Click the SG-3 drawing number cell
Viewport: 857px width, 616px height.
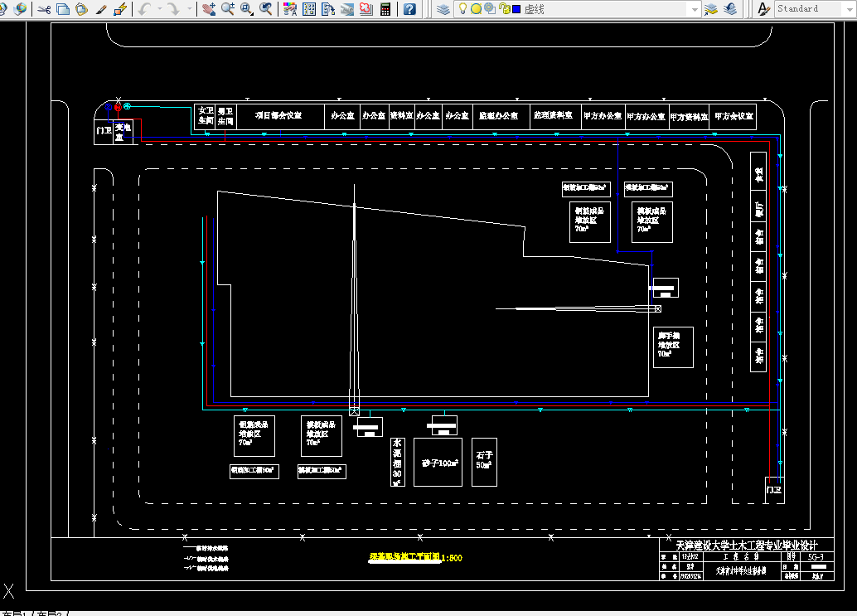(x=816, y=557)
